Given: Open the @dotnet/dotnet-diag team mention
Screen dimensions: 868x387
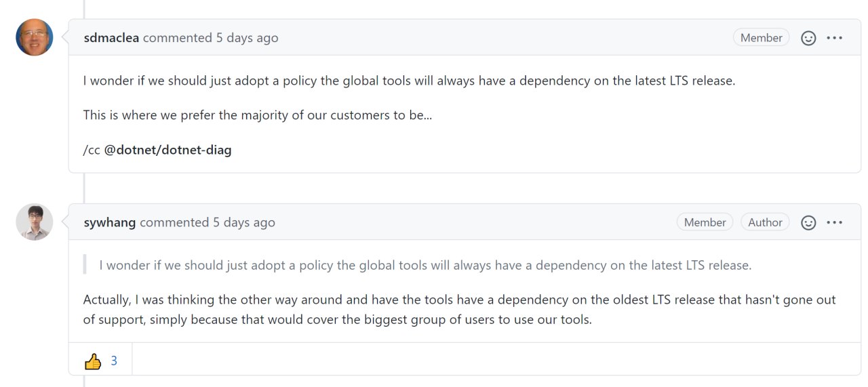Looking at the screenshot, I should (x=167, y=150).
